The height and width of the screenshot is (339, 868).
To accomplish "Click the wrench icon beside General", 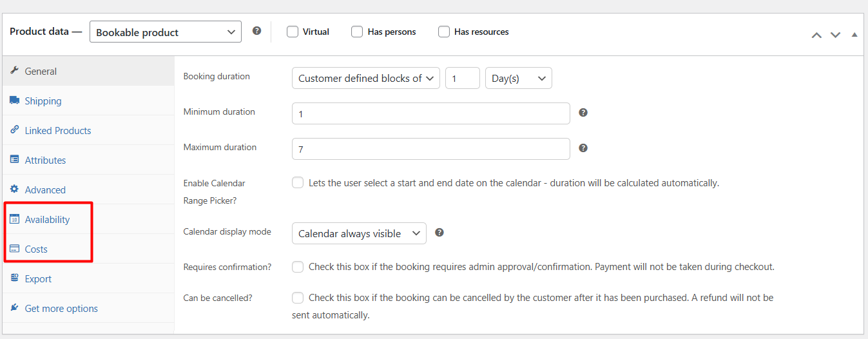I will click(x=14, y=71).
